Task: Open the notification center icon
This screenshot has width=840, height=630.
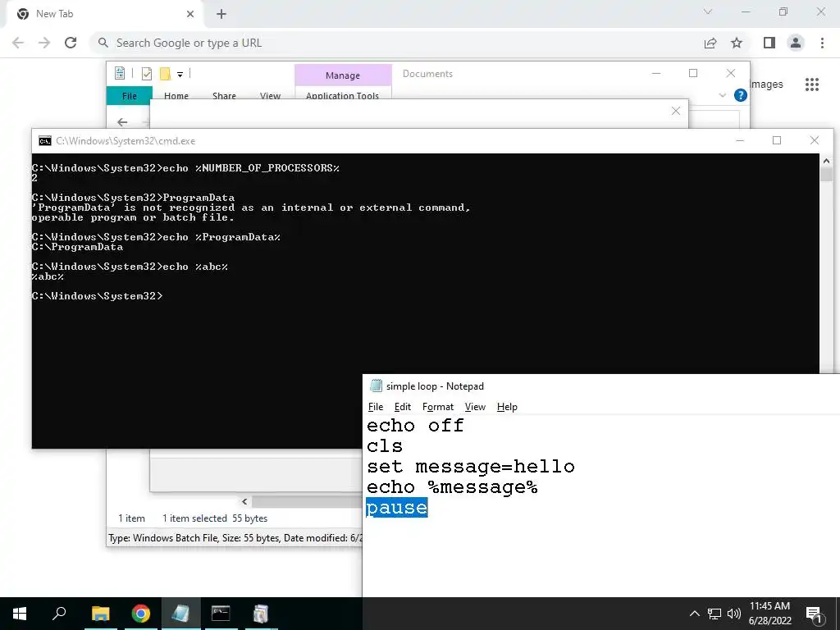Action: 814,614
